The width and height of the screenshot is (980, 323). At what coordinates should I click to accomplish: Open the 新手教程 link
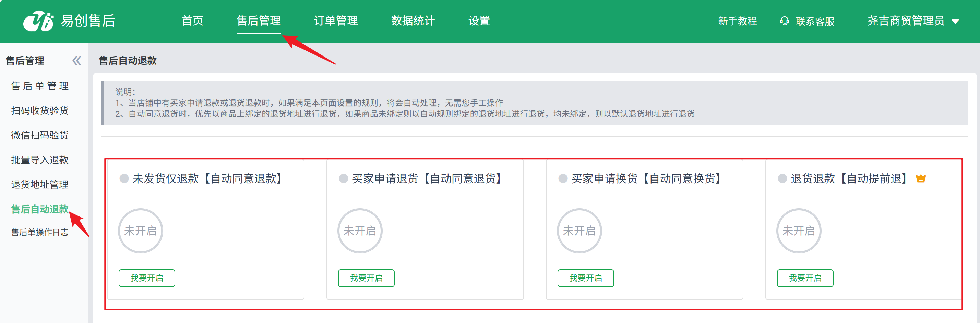click(737, 21)
